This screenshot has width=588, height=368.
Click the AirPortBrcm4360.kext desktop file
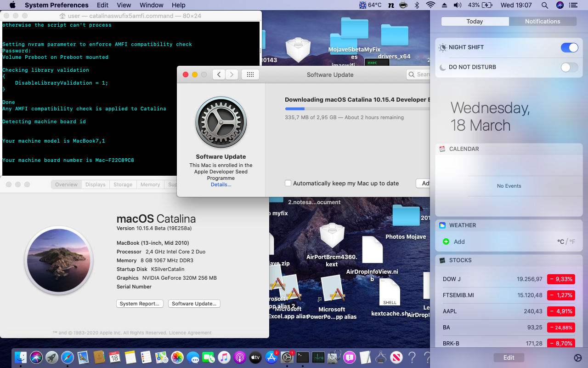(x=332, y=245)
